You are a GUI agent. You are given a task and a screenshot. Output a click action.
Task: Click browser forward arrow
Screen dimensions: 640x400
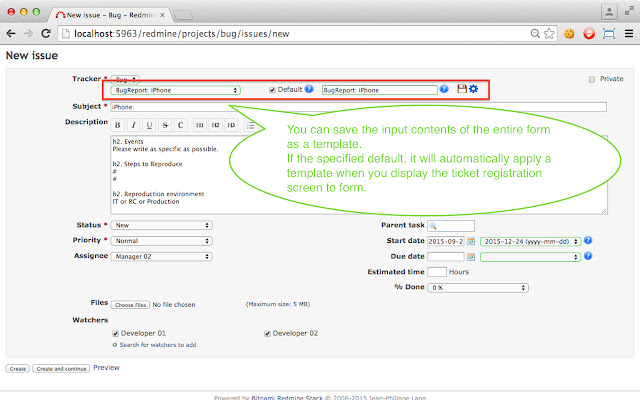click(28, 33)
